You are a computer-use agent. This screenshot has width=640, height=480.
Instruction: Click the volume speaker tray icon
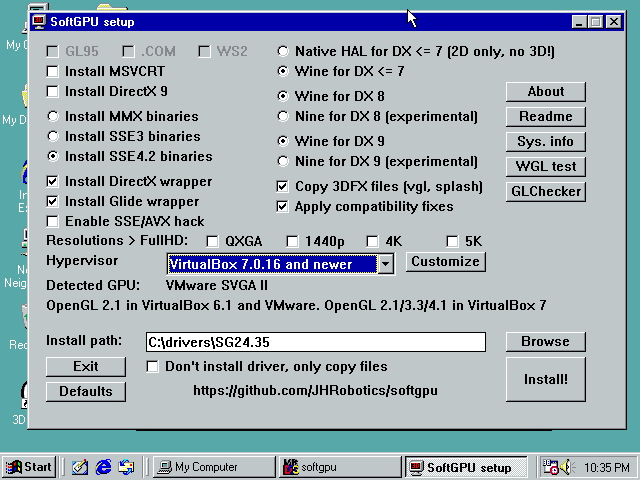567,467
